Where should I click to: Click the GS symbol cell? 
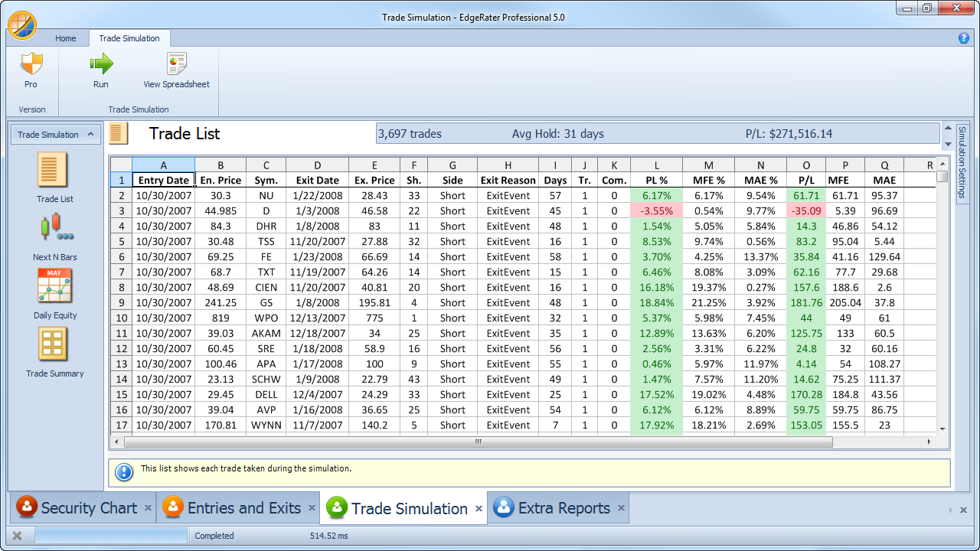click(266, 302)
